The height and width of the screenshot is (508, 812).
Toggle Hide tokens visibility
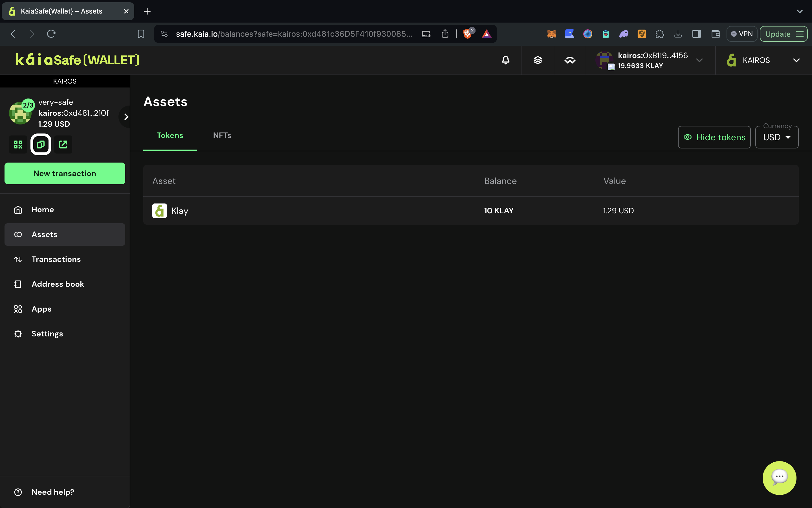714,137
